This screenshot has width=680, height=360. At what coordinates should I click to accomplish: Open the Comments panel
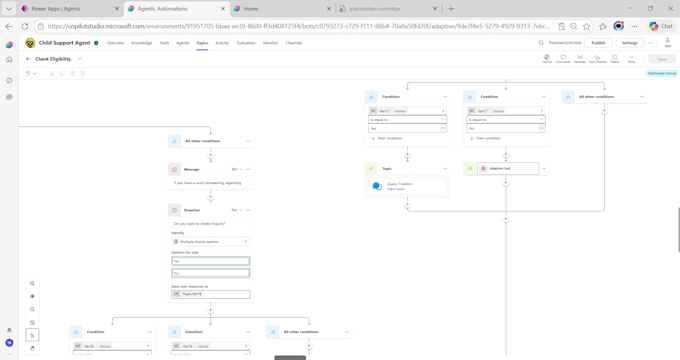[563, 59]
